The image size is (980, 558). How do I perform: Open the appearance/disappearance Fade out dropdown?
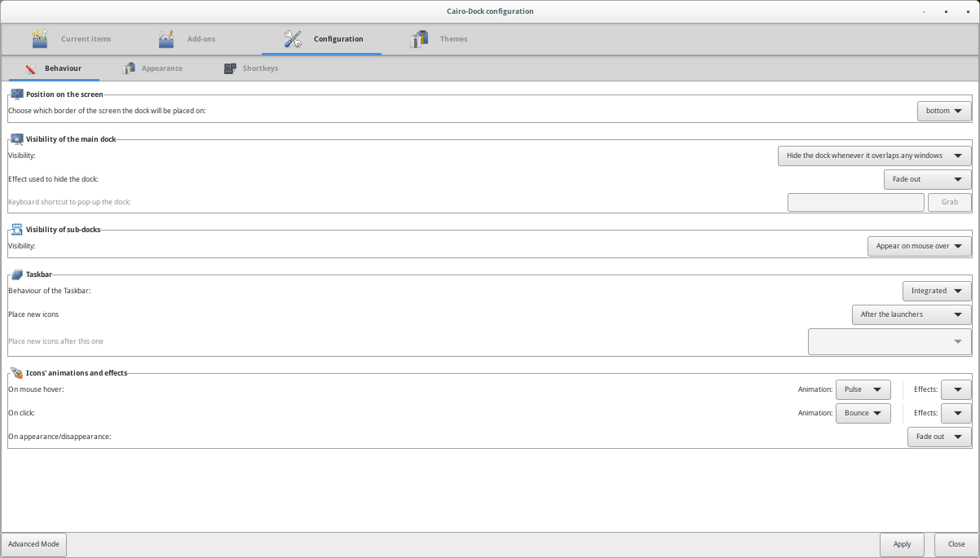tap(939, 437)
